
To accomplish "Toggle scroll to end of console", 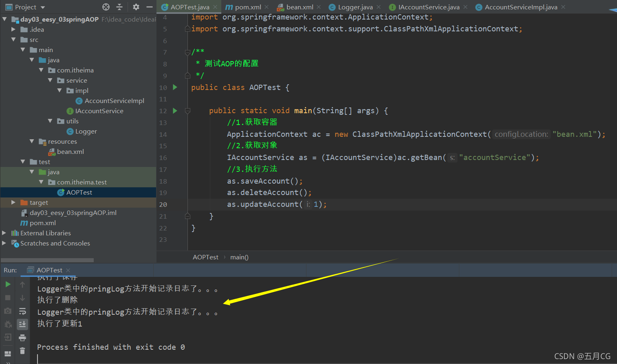I will point(22,324).
